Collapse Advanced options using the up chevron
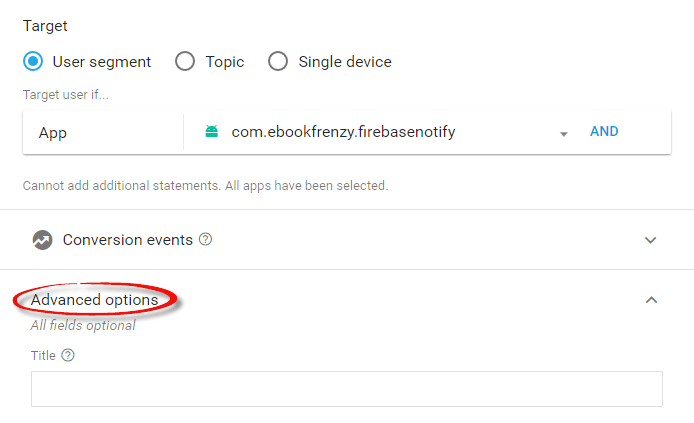 pyautogui.click(x=651, y=300)
